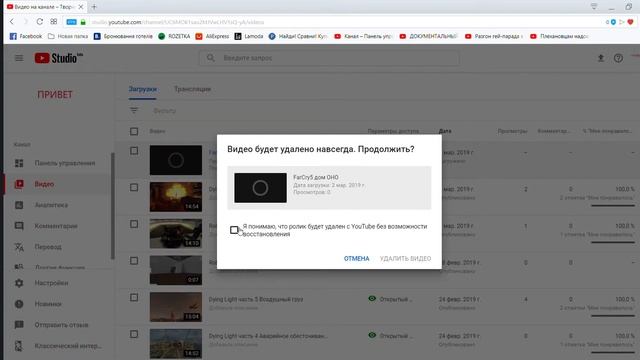Click the address bar URL

point(178,22)
